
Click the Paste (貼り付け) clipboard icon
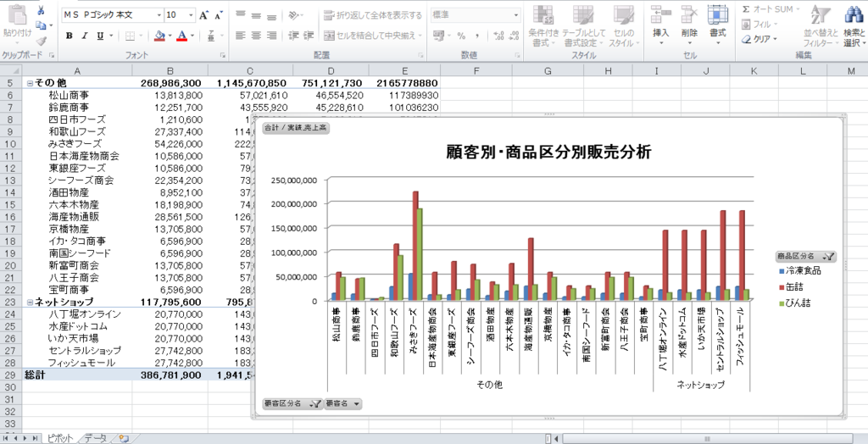point(17,15)
